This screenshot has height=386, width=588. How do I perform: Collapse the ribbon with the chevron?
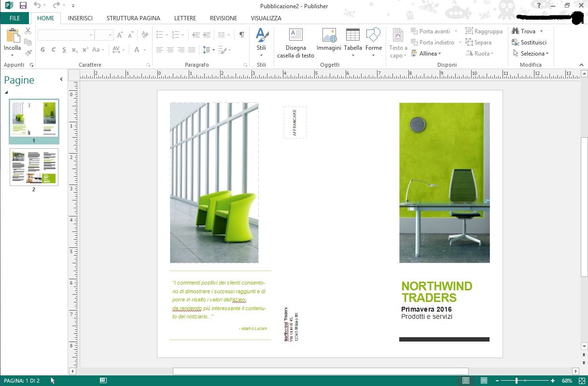(x=581, y=65)
